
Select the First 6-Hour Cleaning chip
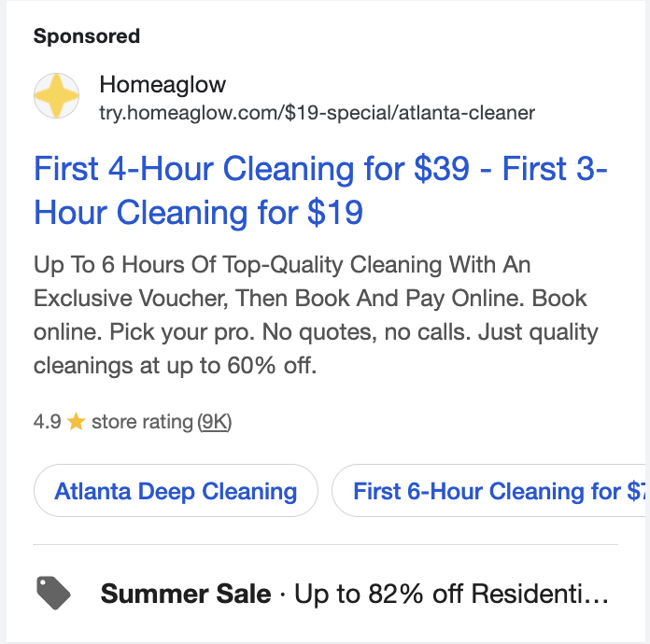pyautogui.click(x=489, y=491)
